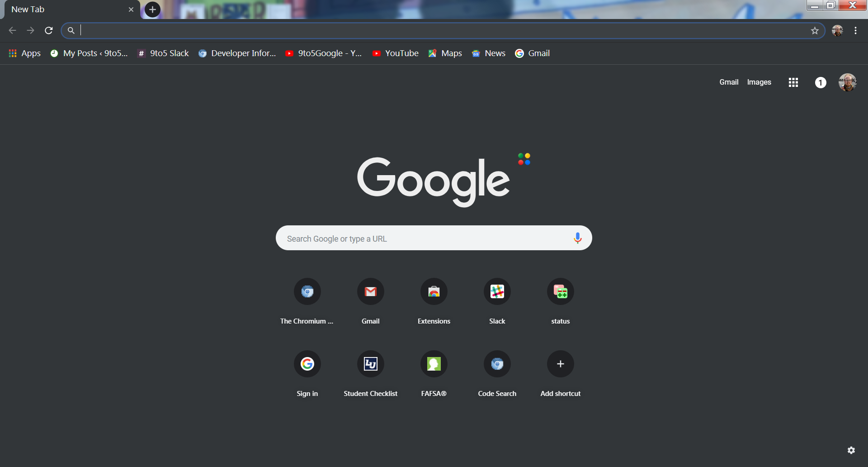Open the toolbar profile avatar menu
Screen dimensions: 868x467
click(837, 31)
